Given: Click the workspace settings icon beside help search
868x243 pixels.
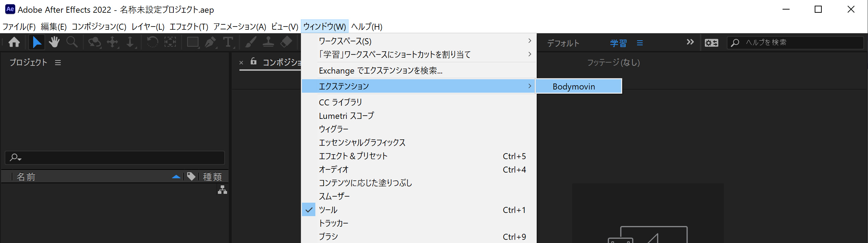Looking at the screenshot, I should pyautogui.click(x=711, y=43).
